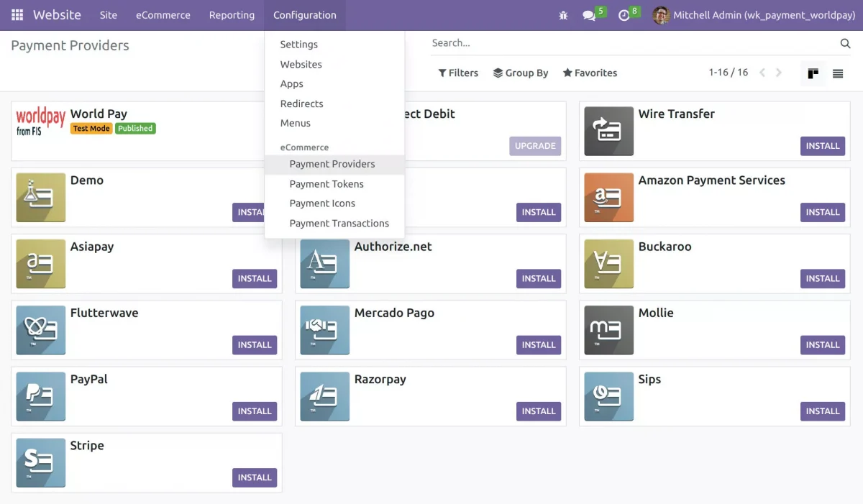This screenshot has height=504, width=863.
Task: Install Mollie provider
Action: tap(823, 345)
